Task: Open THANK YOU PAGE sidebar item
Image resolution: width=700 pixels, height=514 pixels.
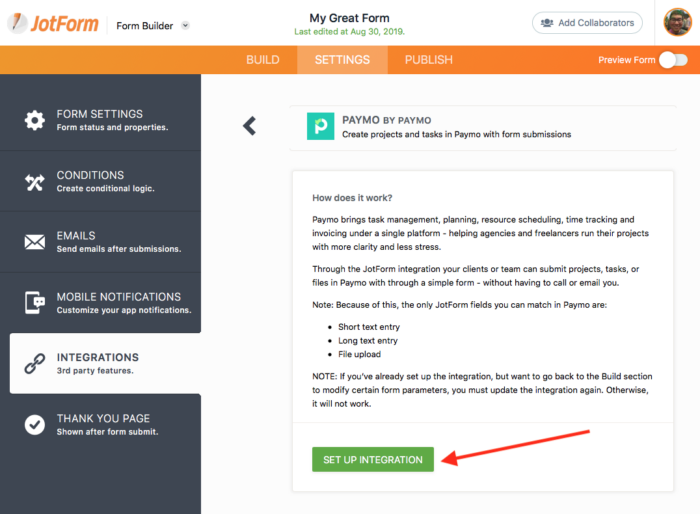Action: click(x=100, y=424)
